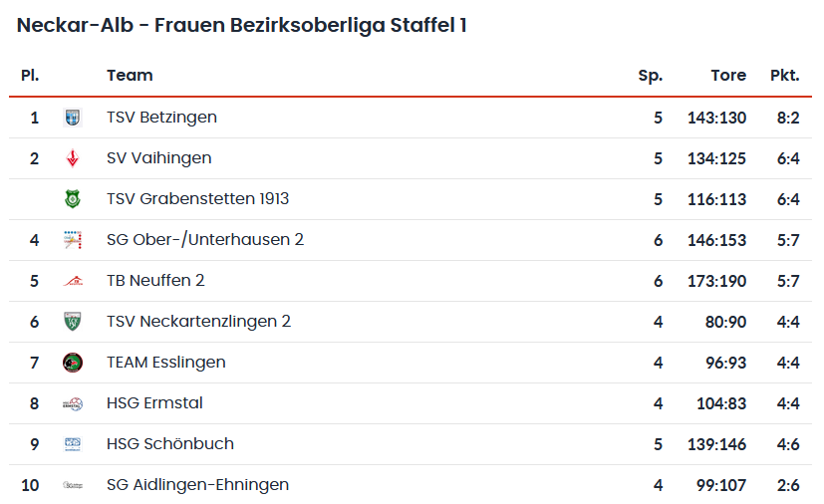Click the SG Ober-/Unterhausen 2 logo

pyautogui.click(x=72, y=240)
